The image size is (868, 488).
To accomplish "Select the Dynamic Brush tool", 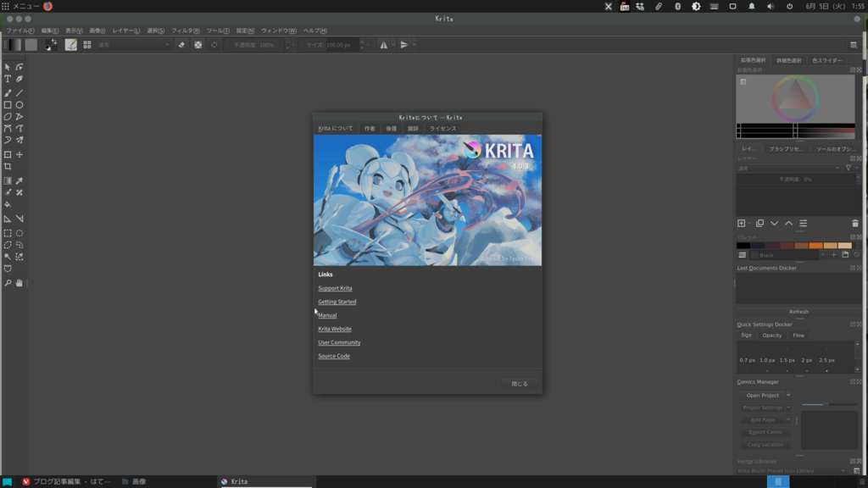I will click(8, 140).
